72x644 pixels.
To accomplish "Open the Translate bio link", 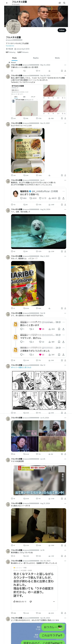I will click(x=10, y=46).
